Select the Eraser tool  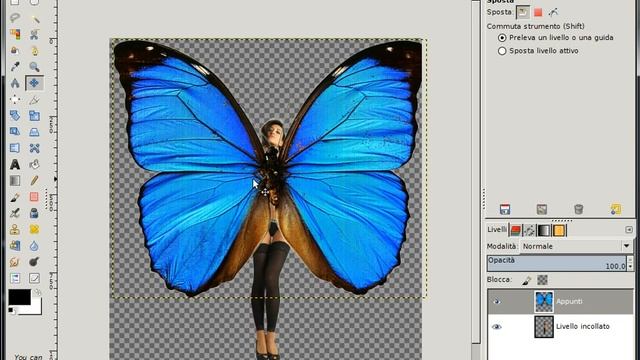pyautogui.click(x=34, y=197)
